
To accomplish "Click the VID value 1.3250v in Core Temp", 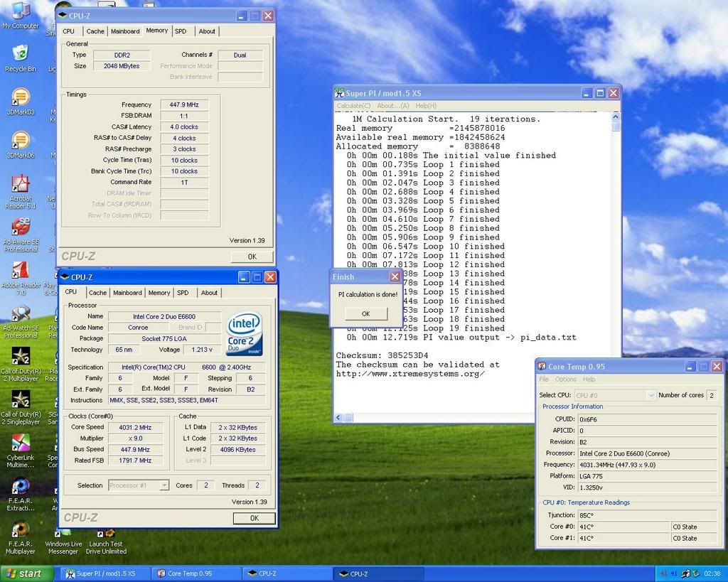I will [647, 487].
